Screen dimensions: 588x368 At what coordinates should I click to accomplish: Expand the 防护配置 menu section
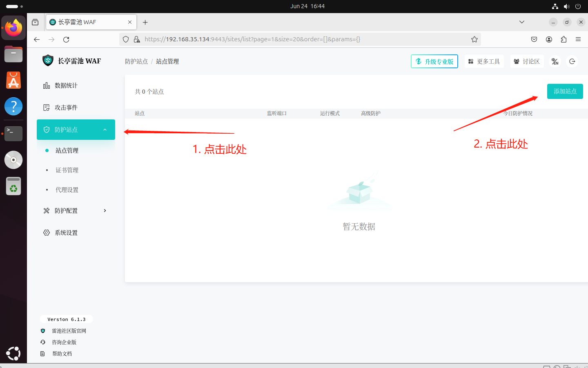pos(105,210)
